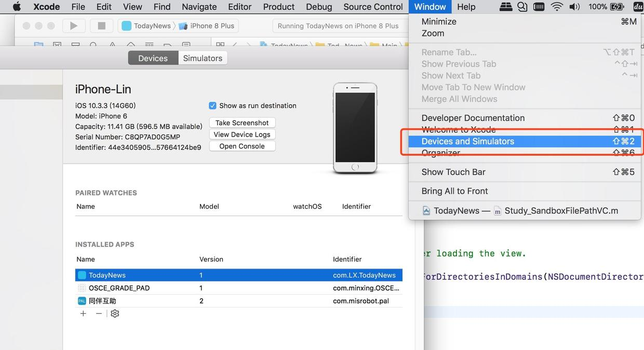Open the Find menu
This screenshot has width=644, height=350.
162,7
